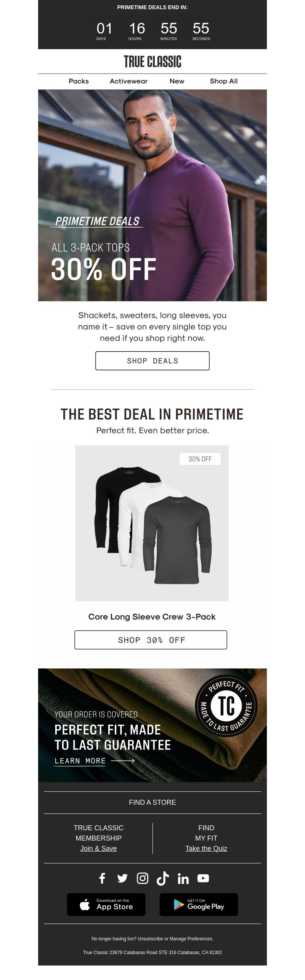
Task: Click the Core Long Sleeve 3-Pack image
Action: [152, 523]
